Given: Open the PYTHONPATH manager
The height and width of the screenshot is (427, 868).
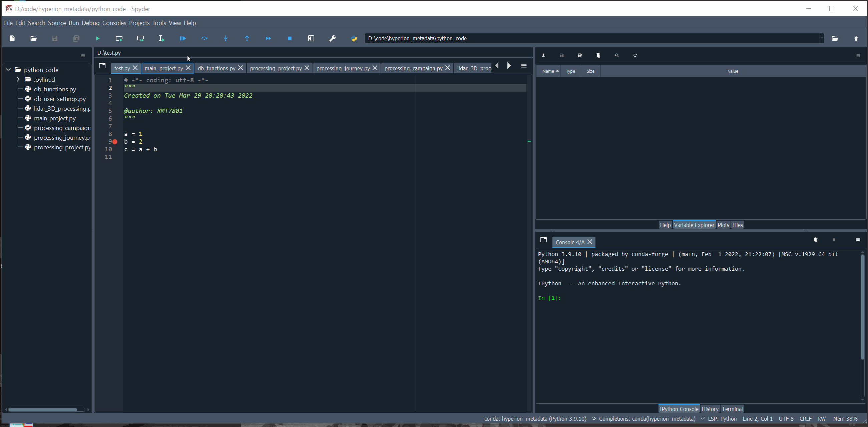Looking at the screenshot, I should tap(354, 38).
